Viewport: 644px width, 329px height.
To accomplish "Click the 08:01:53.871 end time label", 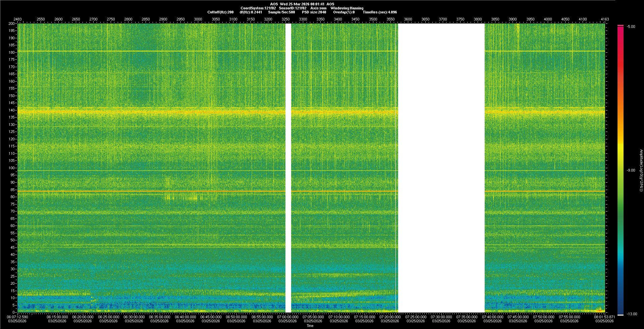I will (604, 317).
